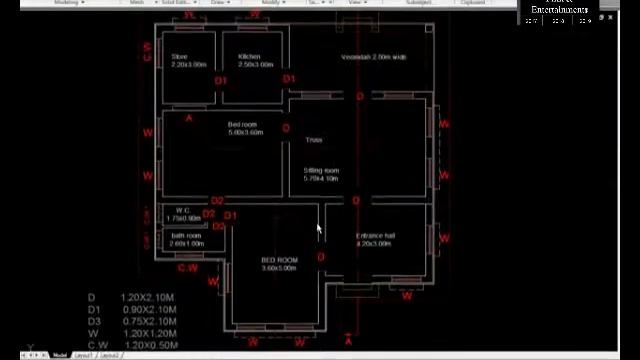Click the Clipboard panel title
The image size is (640, 360).
[x=473, y=2]
